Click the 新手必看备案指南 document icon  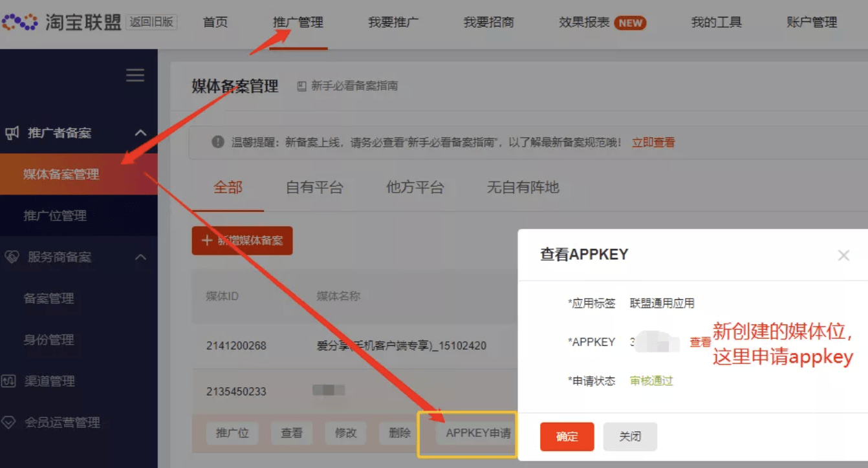[x=301, y=86]
